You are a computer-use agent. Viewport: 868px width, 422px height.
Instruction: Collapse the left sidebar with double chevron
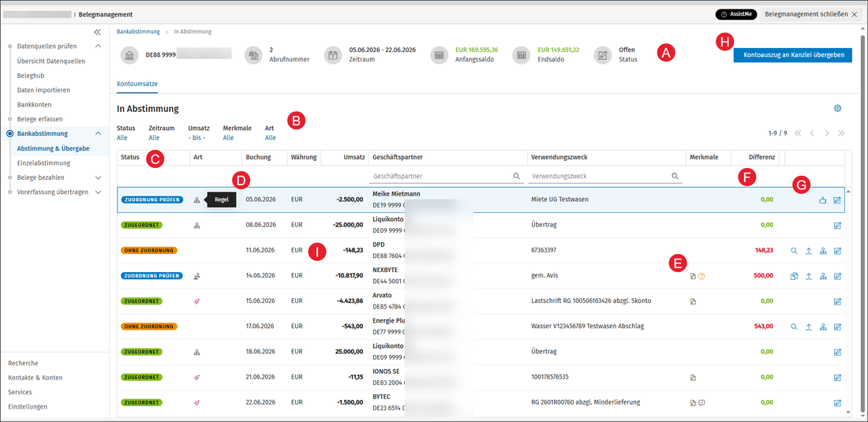pyautogui.click(x=97, y=32)
